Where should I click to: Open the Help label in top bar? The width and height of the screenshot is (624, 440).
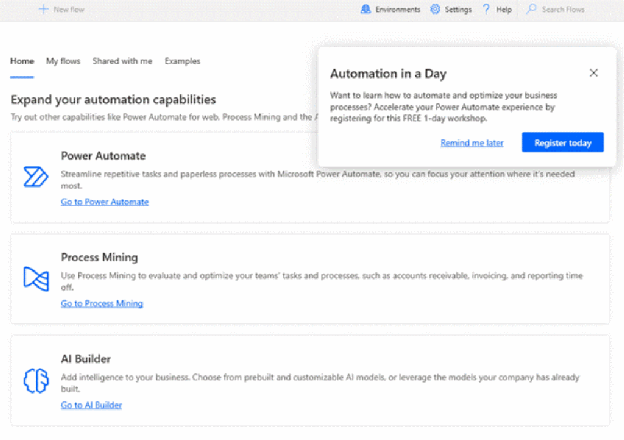point(504,10)
